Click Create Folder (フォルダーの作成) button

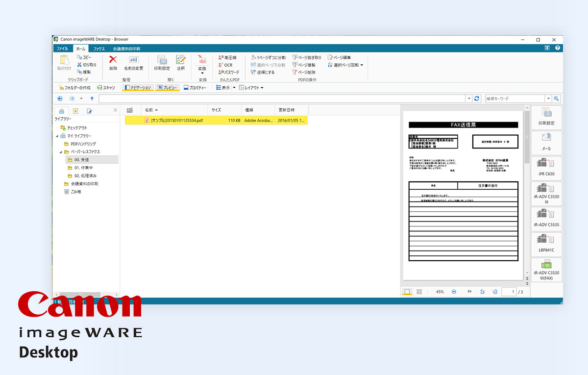tap(74, 88)
